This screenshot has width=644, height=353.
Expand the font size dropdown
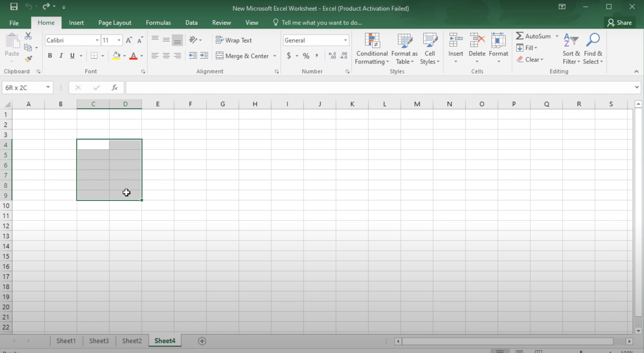(119, 40)
